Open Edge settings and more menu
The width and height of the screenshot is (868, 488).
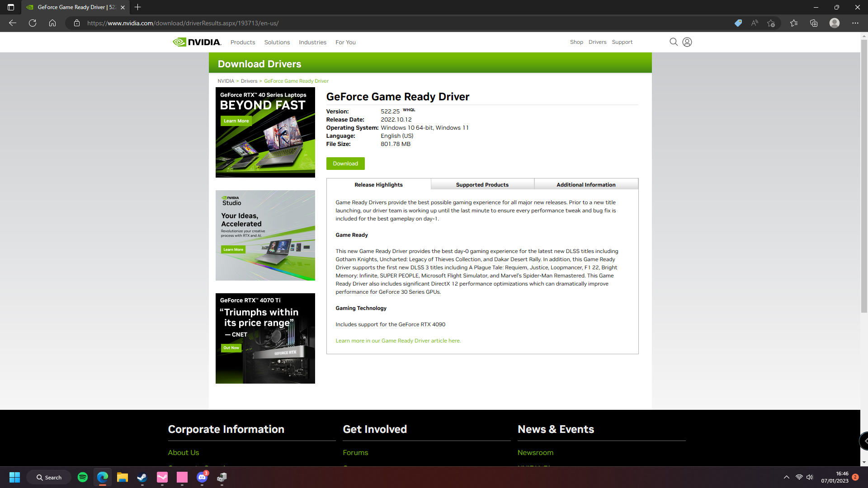click(855, 23)
